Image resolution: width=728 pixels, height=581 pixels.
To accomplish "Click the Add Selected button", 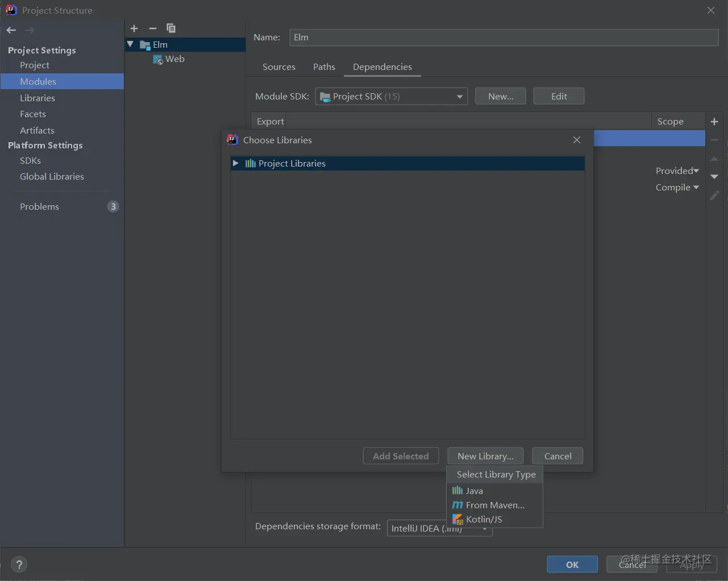I will point(401,457).
